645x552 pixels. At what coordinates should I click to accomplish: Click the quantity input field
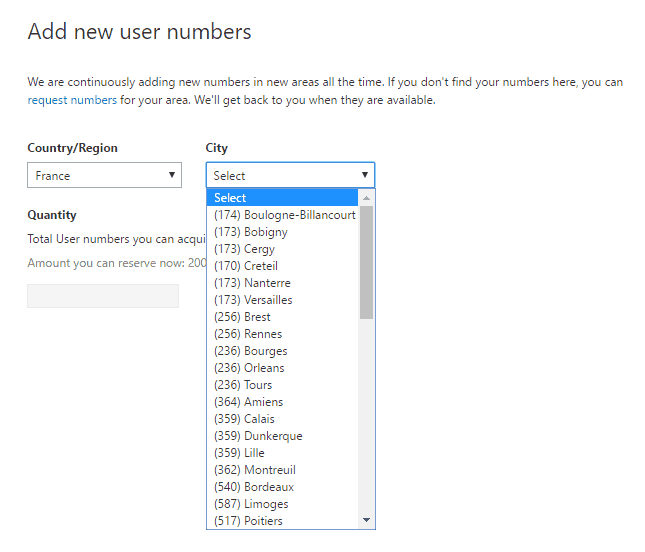click(x=103, y=296)
